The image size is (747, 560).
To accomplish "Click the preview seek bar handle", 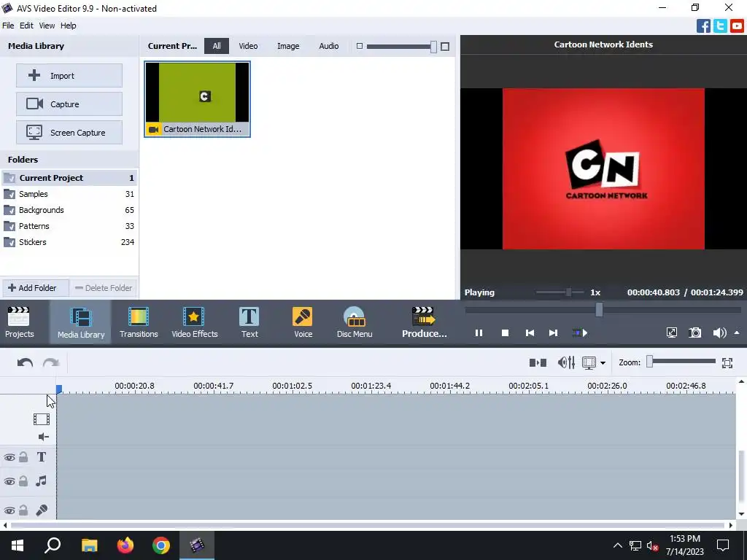I will [599, 310].
